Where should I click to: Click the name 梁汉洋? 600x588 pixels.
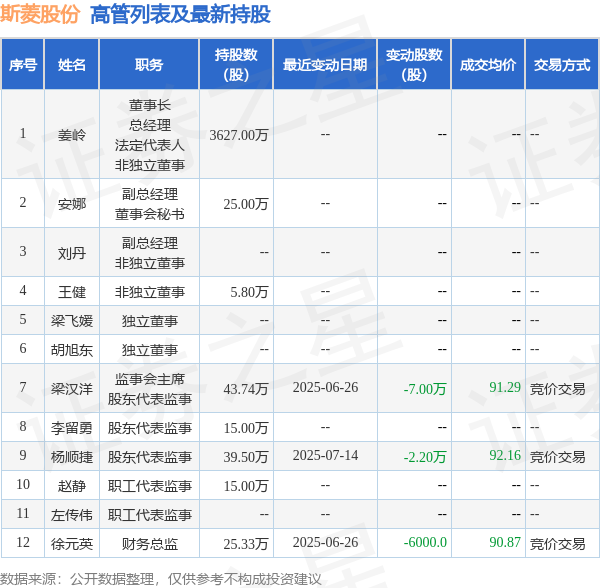(x=72, y=389)
